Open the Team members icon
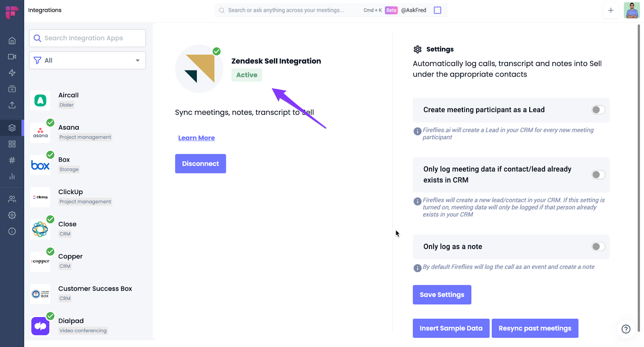 tap(12, 199)
